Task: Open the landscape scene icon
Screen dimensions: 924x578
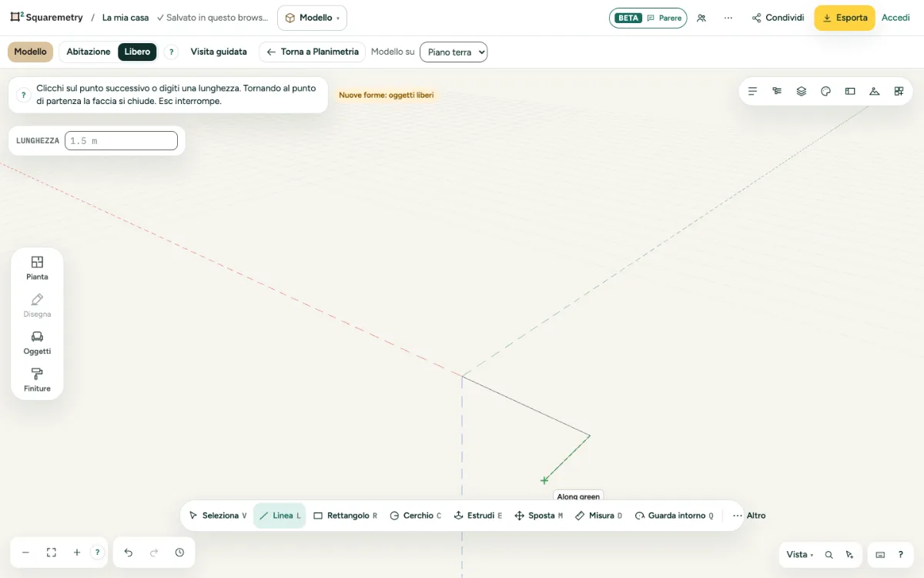Action: point(875,91)
